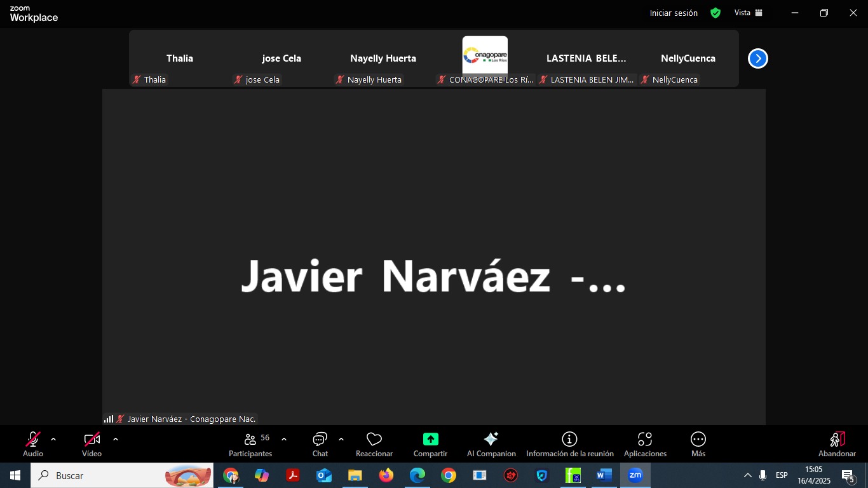Viewport: 868px width, 488px height.
Task: Expand participants options arrow
Action: pos(284,439)
